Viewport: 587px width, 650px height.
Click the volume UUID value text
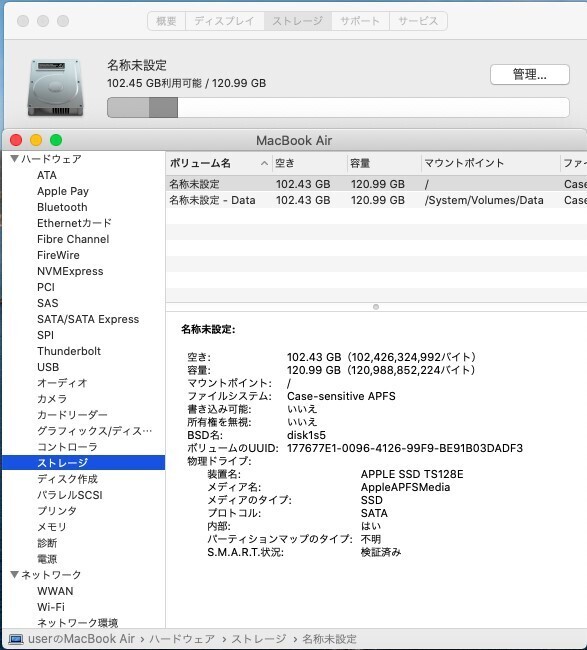pyautogui.click(x=405, y=448)
